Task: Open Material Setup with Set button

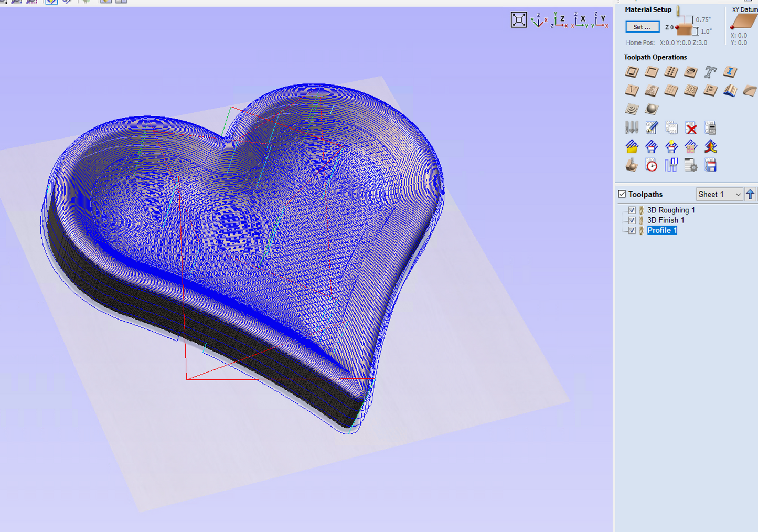Action: coord(643,26)
